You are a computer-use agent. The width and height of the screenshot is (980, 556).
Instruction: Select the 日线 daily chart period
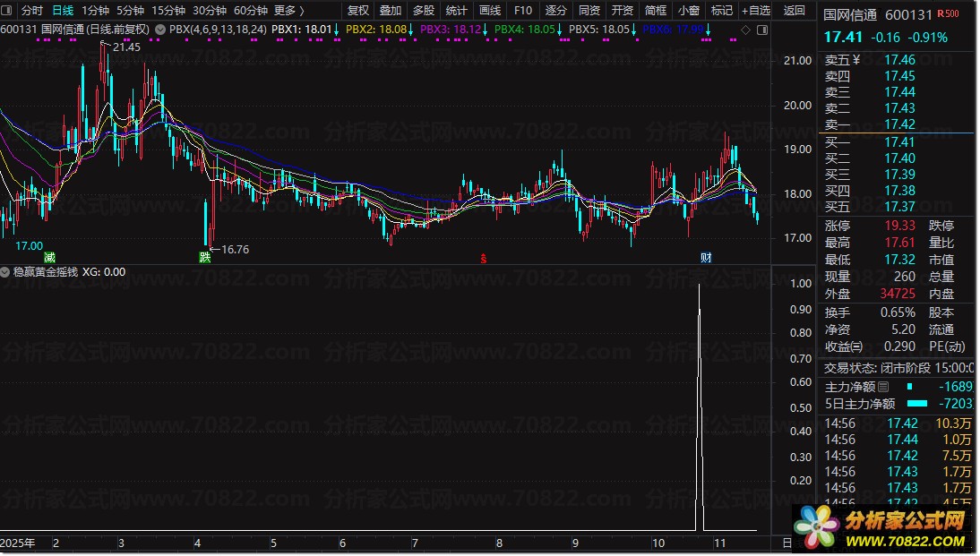(63, 11)
